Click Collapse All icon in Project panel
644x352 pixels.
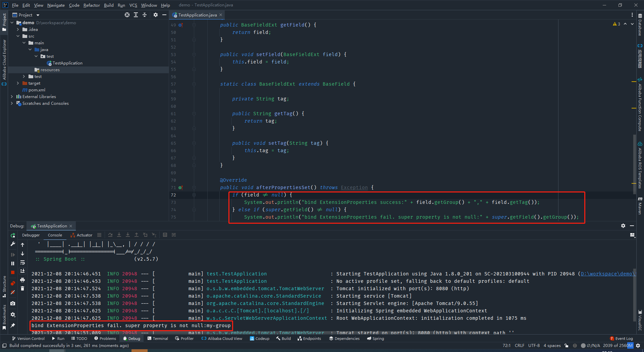(145, 15)
